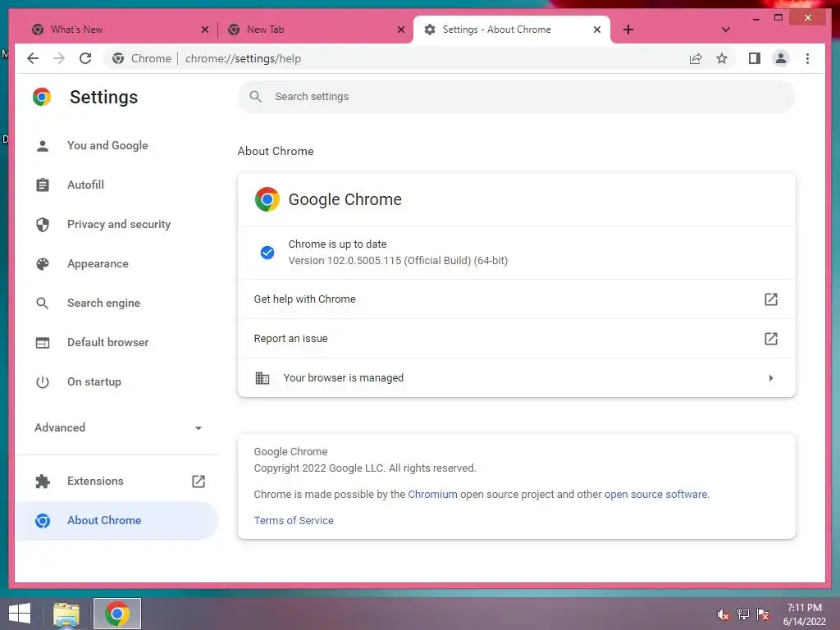Click the forward navigation arrow

[x=59, y=58]
